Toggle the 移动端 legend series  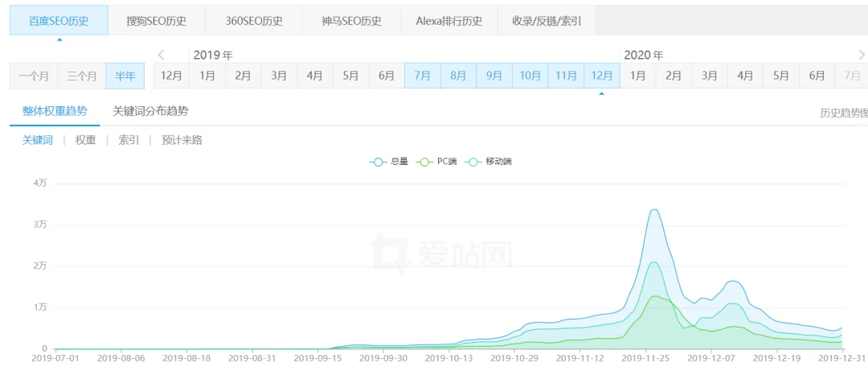click(x=490, y=162)
